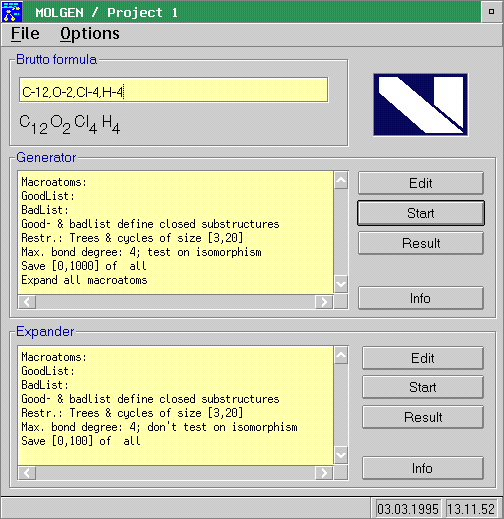Click the Expander scroll left arrow
Viewport: 504px width, 519px height.
[x=27, y=473]
